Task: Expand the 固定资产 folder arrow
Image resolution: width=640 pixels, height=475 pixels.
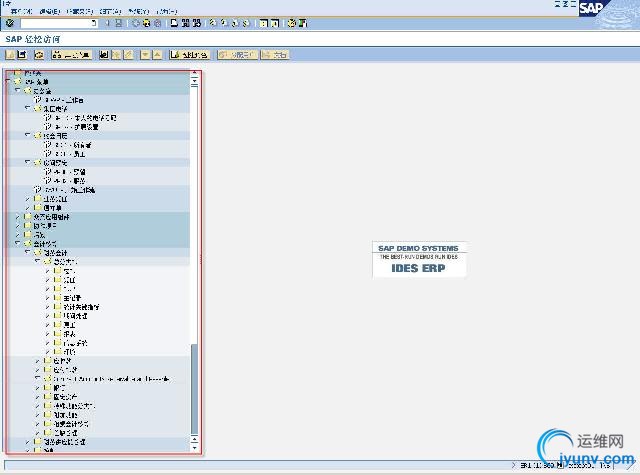Action: click(38, 397)
